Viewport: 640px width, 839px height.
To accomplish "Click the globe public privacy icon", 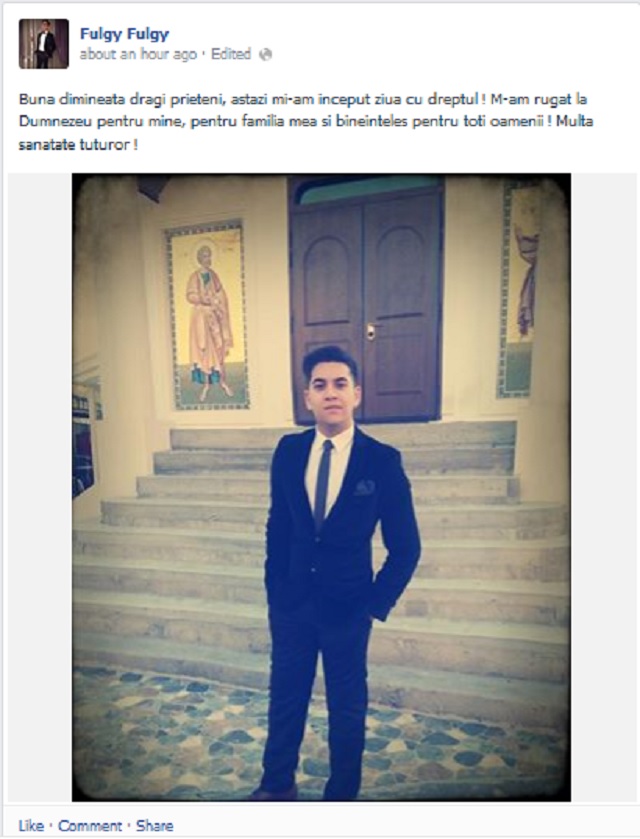I will tap(265, 55).
